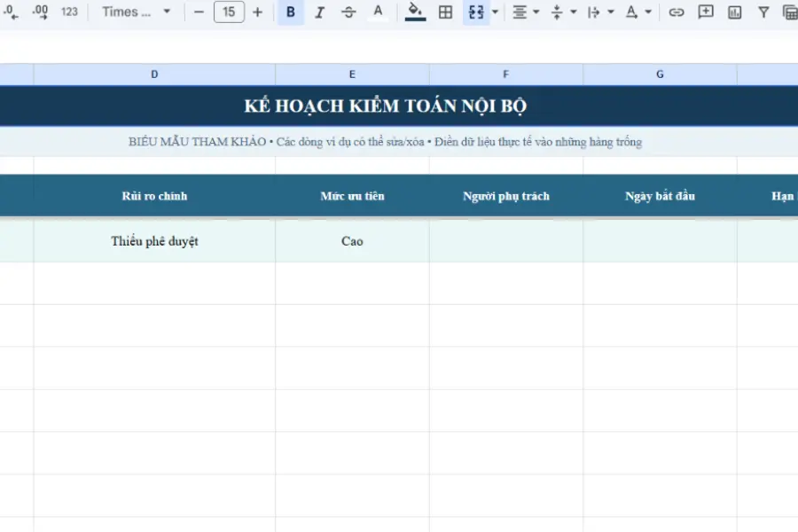
Task: Click the Rủi ro chính header cell
Action: click(x=154, y=196)
